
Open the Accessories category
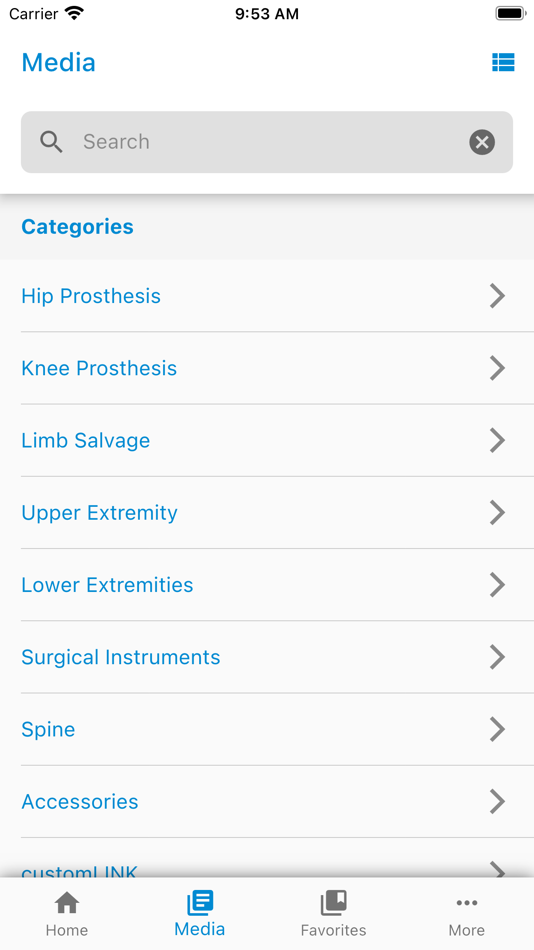point(267,802)
